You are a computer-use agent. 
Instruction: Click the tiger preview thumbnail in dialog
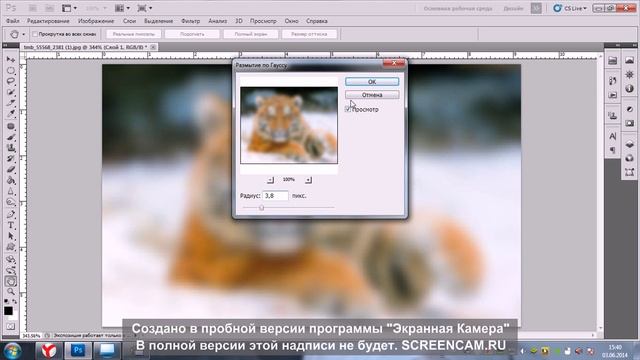coord(289,125)
